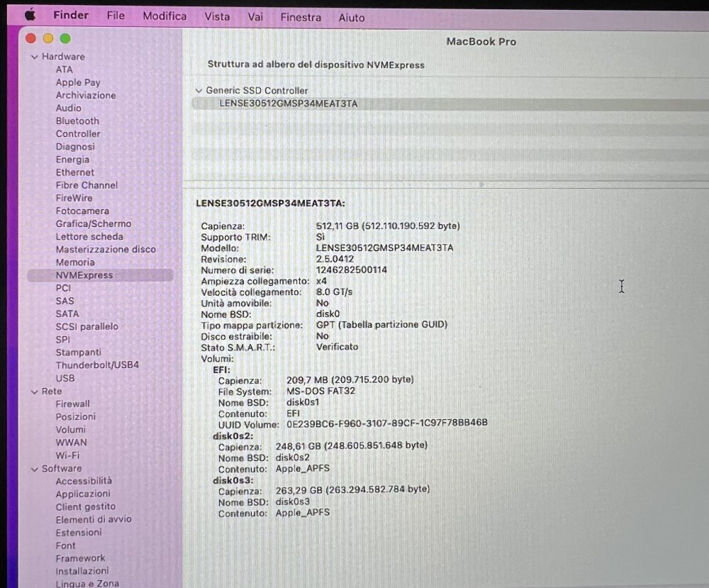The height and width of the screenshot is (588, 709).
Task: Select SPI in the sidebar
Action: click(x=62, y=339)
